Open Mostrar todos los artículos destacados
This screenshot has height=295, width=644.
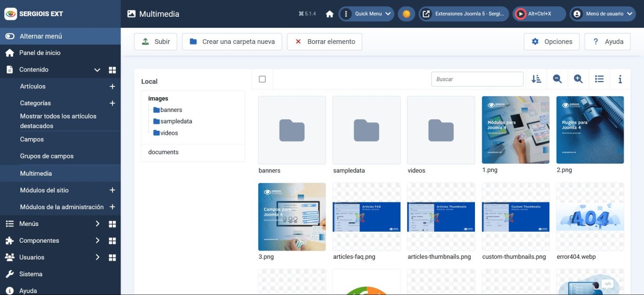[58, 121]
